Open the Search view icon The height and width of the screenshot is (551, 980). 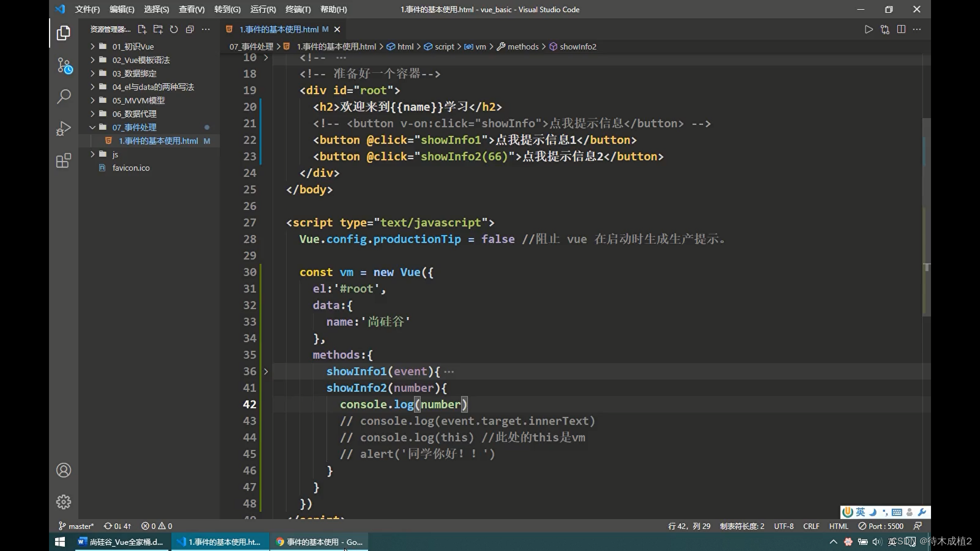click(x=63, y=96)
